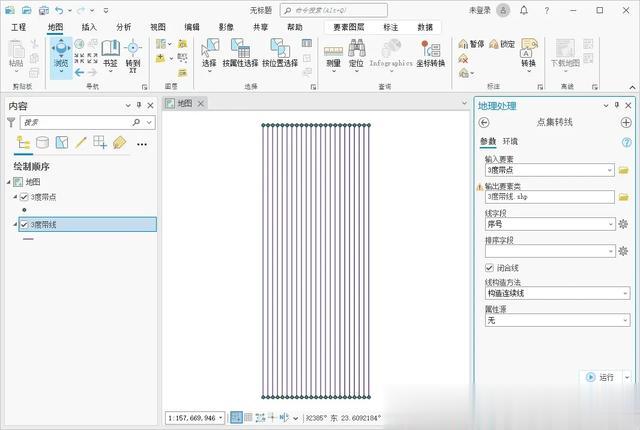Screen dimensions: 640x430
Task: Click the 命令搜索 box
Action: click(334, 10)
